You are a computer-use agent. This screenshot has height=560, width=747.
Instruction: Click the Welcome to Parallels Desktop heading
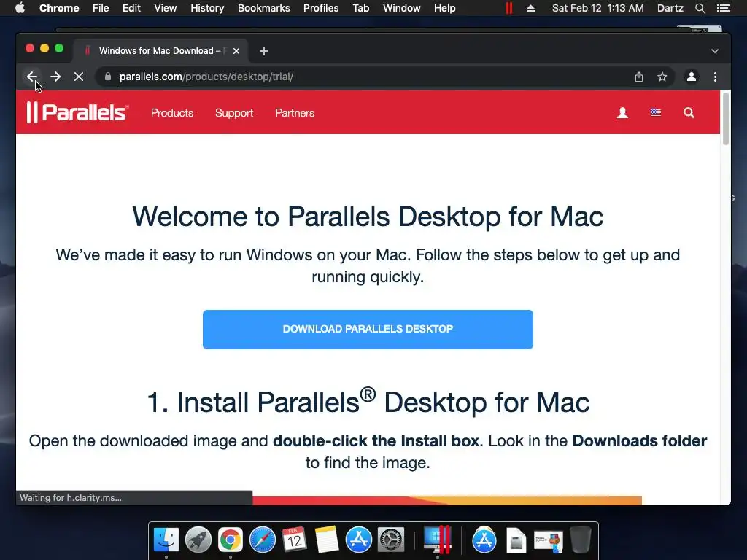368,217
